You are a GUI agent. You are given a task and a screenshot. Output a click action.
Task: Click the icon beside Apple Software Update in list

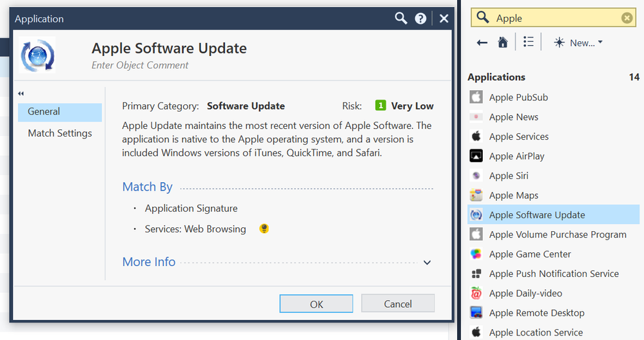476,214
